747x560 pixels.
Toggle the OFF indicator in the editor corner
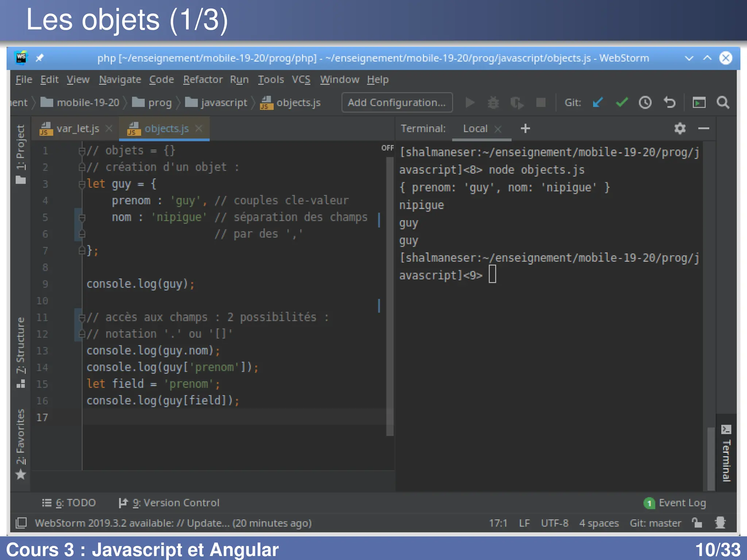tap(387, 148)
